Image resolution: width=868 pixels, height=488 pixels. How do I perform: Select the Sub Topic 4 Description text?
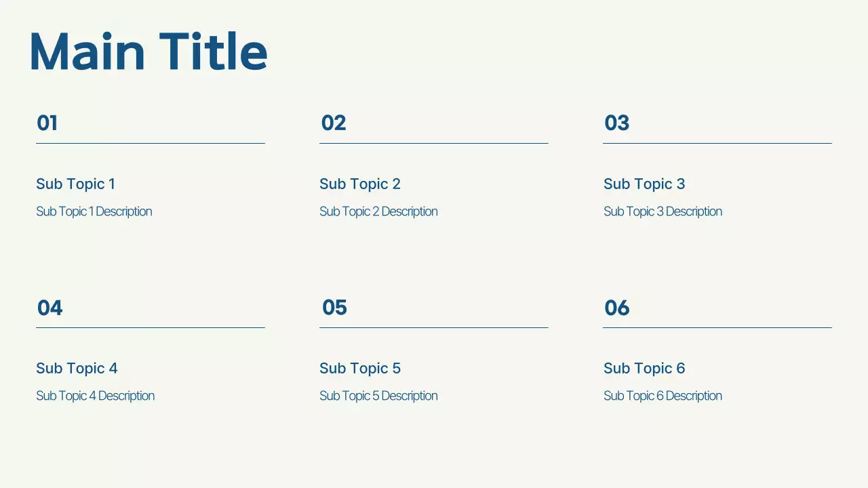click(95, 396)
